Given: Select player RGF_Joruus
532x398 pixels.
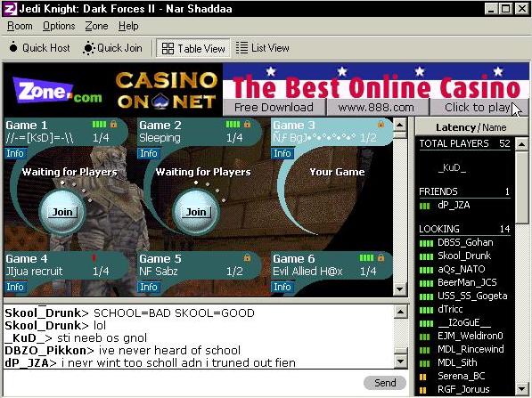Looking at the screenshot, I should (463, 389).
